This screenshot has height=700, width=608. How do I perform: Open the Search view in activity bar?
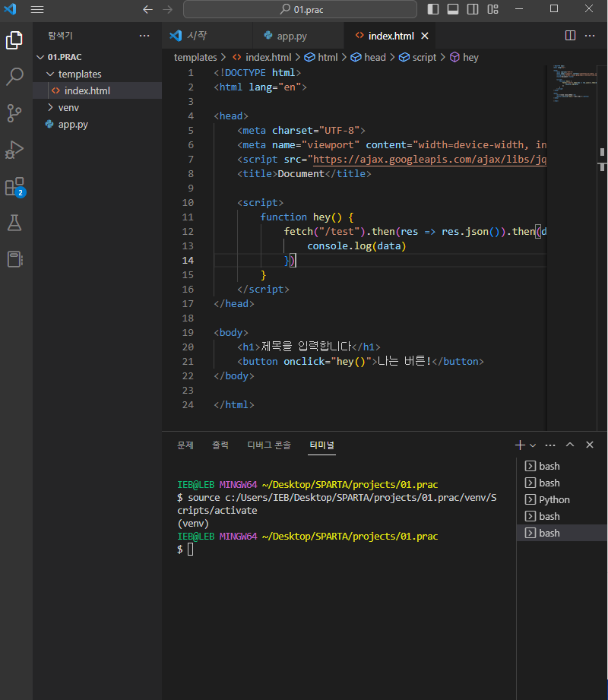14,77
